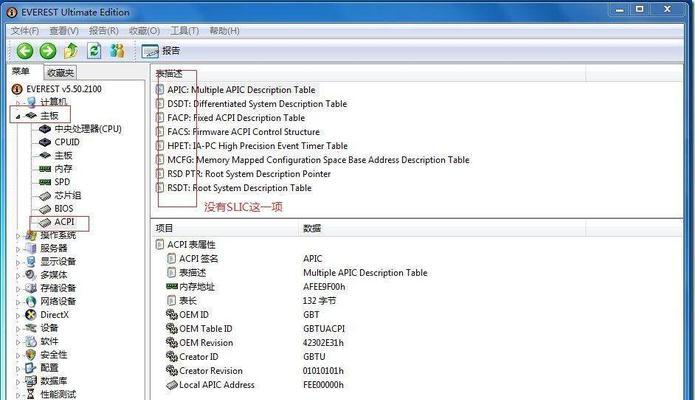Select EVEREST v5.50.2100 root node

[x=64, y=89]
